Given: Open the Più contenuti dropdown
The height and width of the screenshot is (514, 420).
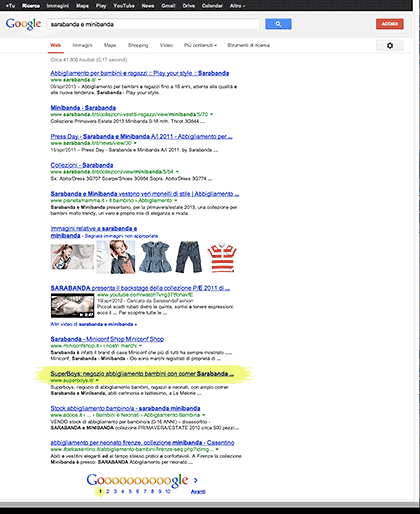Looking at the screenshot, I should (200, 45).
